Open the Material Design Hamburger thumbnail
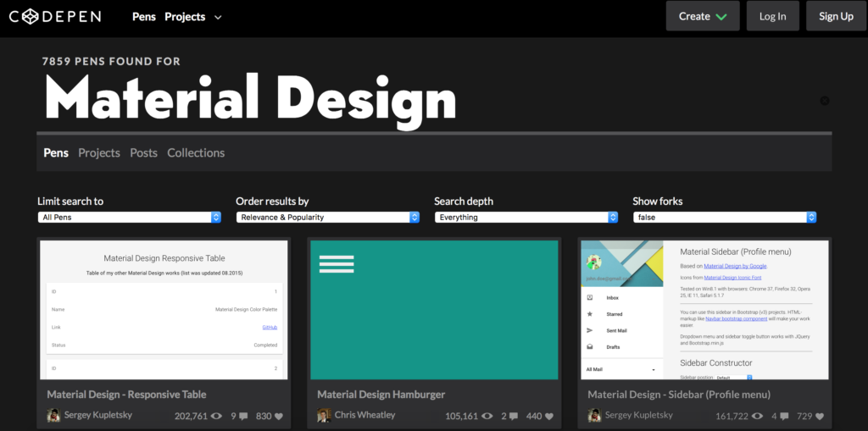 434,309
